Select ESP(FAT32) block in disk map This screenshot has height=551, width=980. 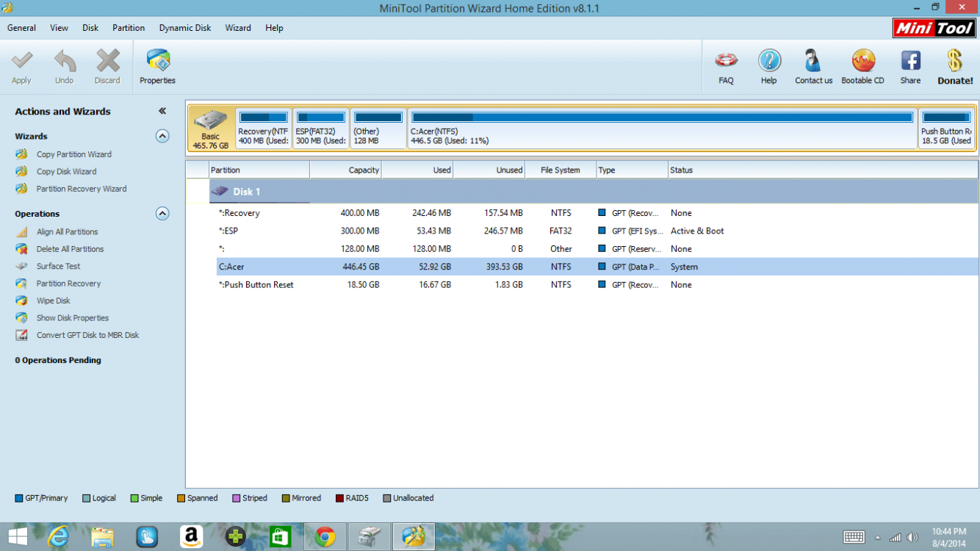(321, 129)
